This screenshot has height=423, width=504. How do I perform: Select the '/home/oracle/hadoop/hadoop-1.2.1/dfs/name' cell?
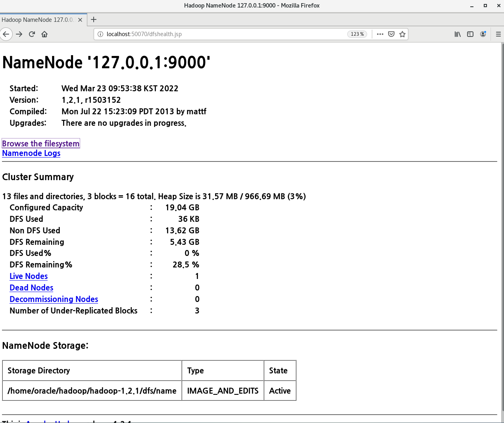click(x=92, y=391)
